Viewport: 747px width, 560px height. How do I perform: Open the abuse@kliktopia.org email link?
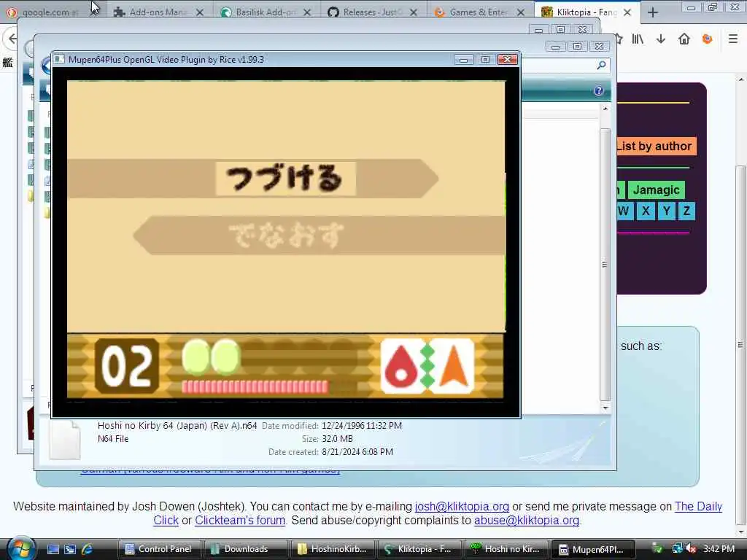coord(527,520)
